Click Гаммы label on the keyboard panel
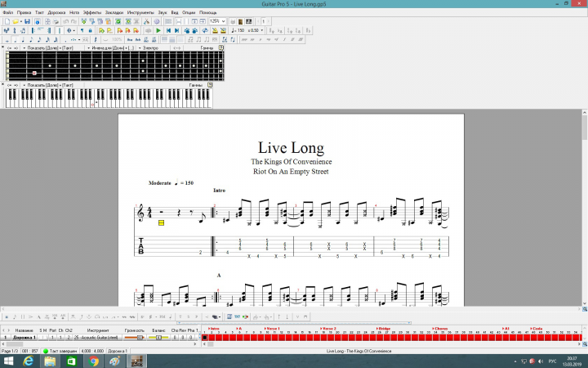The height and width of the screenshot is (368, 588). point(195,85)
